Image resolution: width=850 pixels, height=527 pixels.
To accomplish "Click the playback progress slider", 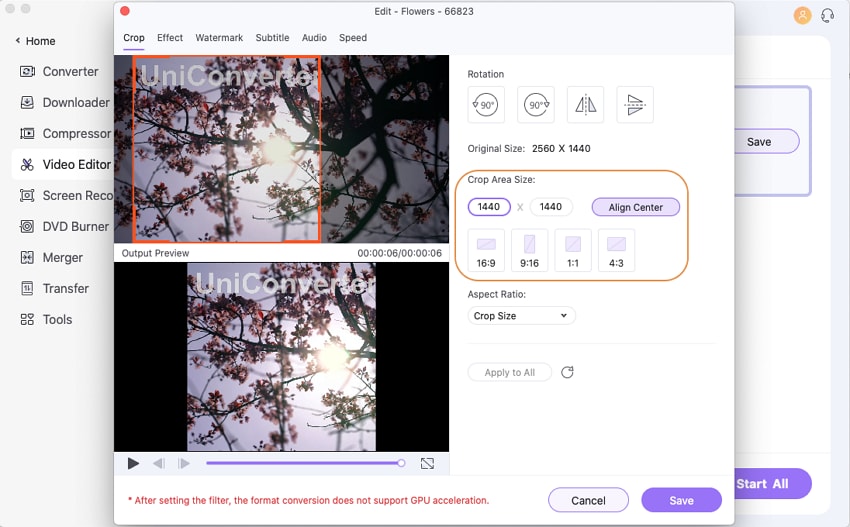I will 305,463.
